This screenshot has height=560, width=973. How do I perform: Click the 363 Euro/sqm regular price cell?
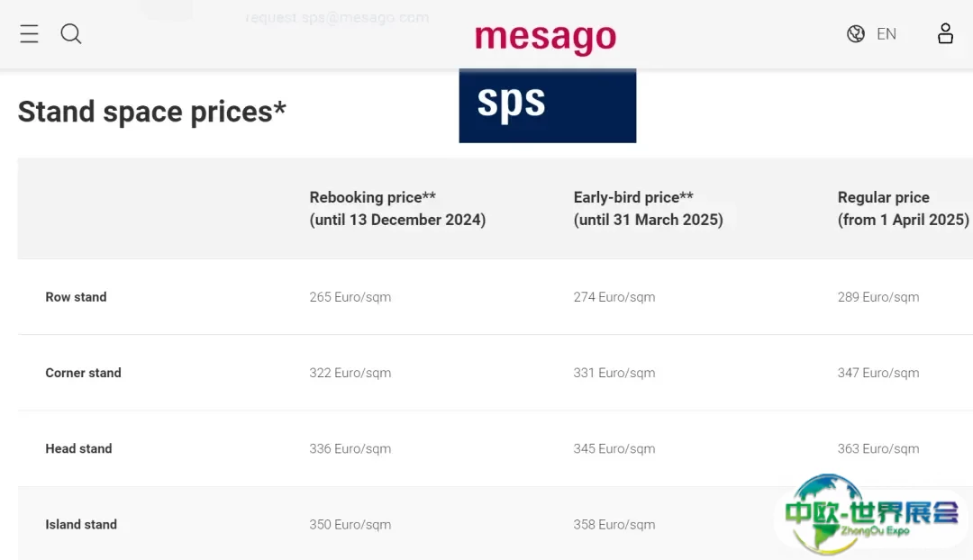point(878,448)
